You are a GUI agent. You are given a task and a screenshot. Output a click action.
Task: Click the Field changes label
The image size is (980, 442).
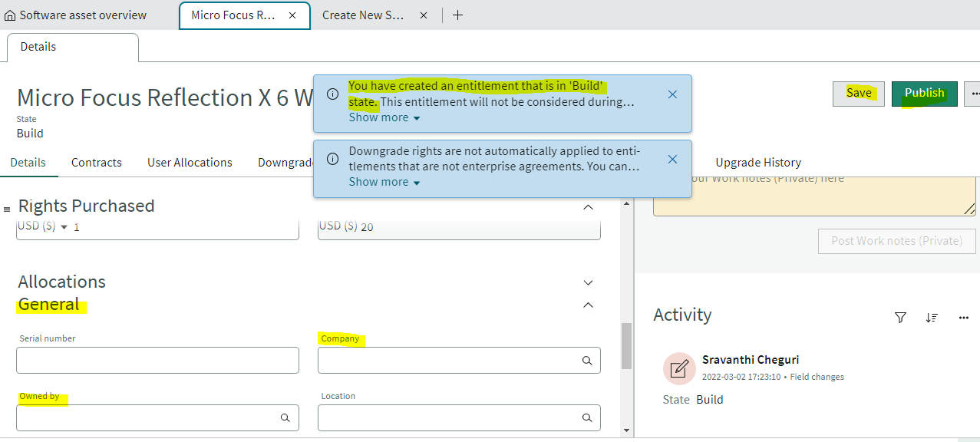tap(817, 378)
